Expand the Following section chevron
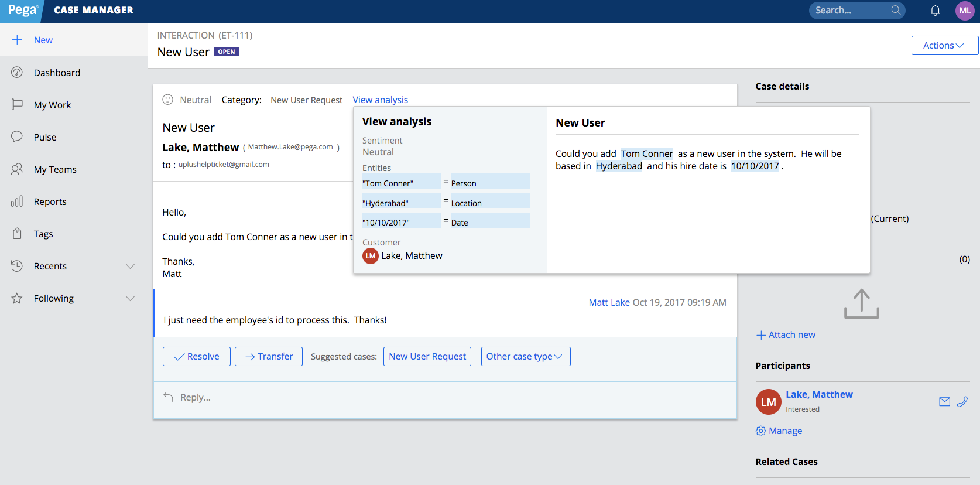The height and width of the screenshot is (485, 980). 131,298
